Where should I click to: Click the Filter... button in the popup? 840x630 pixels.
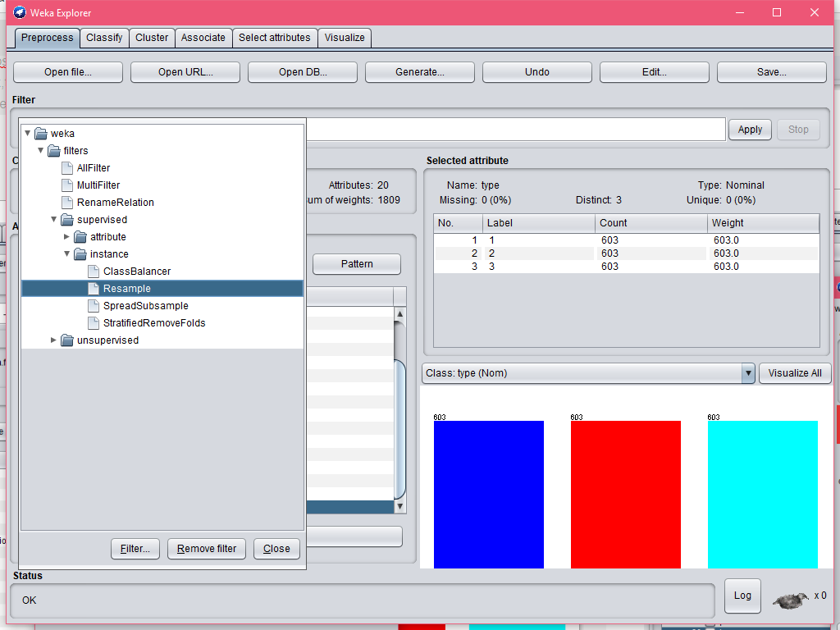coord(135,549)
